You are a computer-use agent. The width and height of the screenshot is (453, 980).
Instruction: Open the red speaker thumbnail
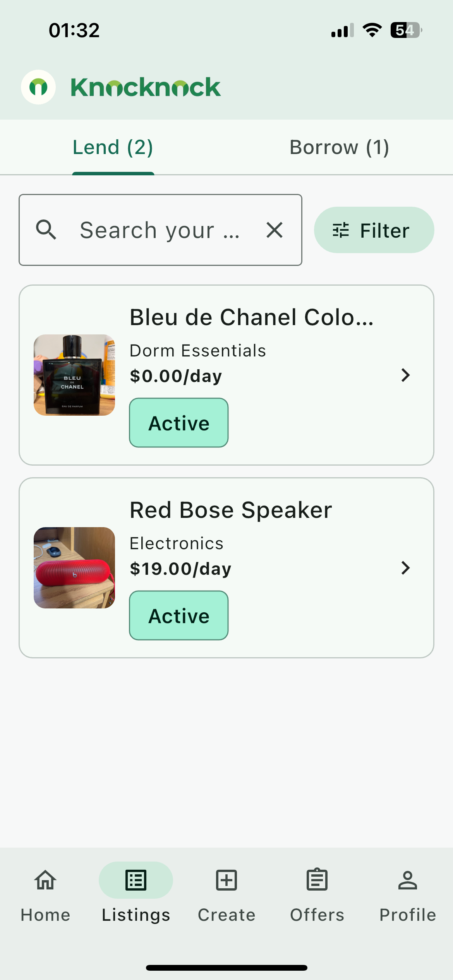click(x=74, y=568)
